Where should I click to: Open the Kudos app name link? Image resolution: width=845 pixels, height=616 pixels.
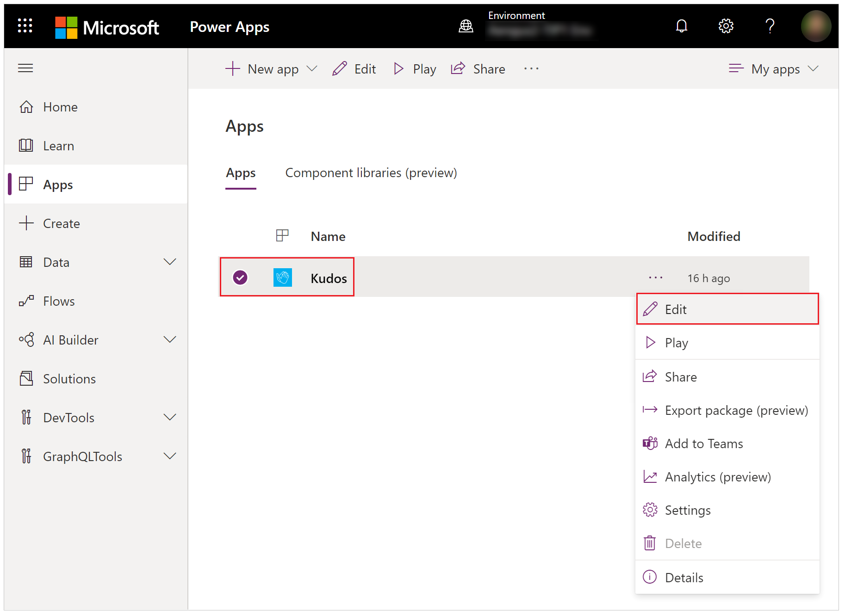point(329,278)
